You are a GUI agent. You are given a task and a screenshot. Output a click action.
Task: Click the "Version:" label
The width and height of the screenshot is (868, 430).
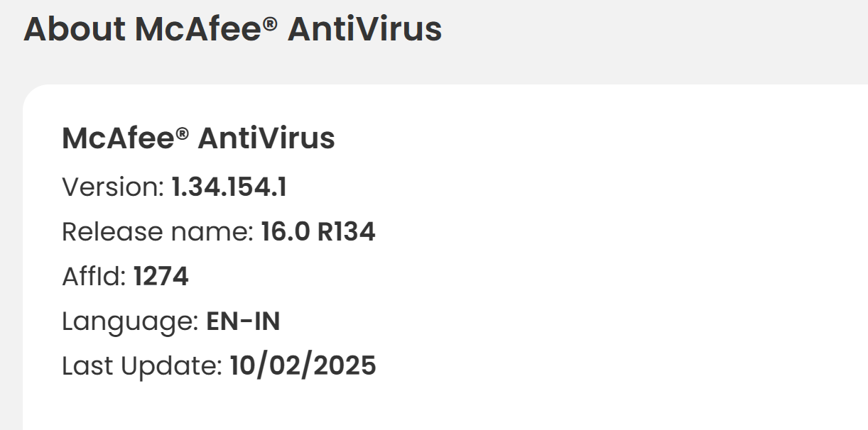(114, 187)
